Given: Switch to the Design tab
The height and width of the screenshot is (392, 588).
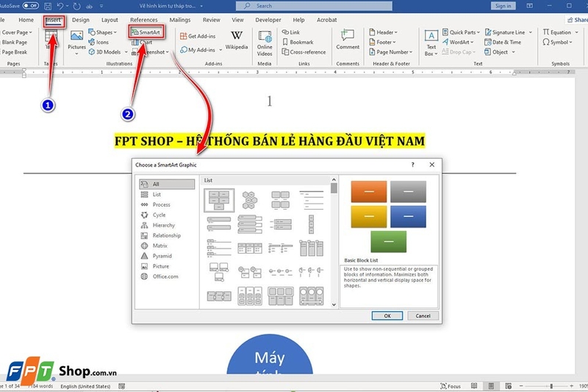Looking at the screenshot, I should pyautogui.click(x=81, y=20).
